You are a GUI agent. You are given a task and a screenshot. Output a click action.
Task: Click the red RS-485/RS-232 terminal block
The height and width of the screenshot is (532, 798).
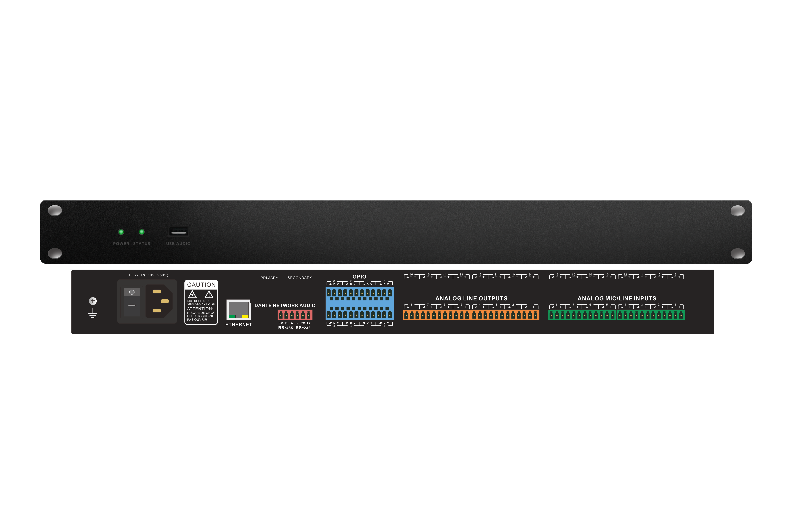tap(295, 315)
